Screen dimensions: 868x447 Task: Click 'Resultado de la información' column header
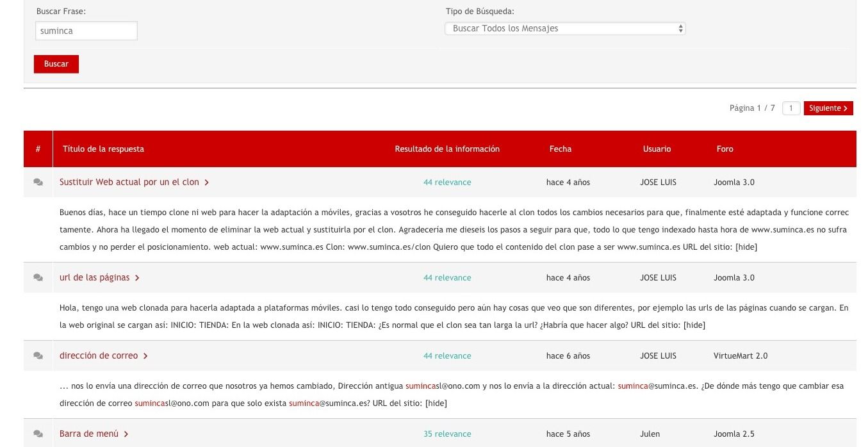click(x=447, y=149)
